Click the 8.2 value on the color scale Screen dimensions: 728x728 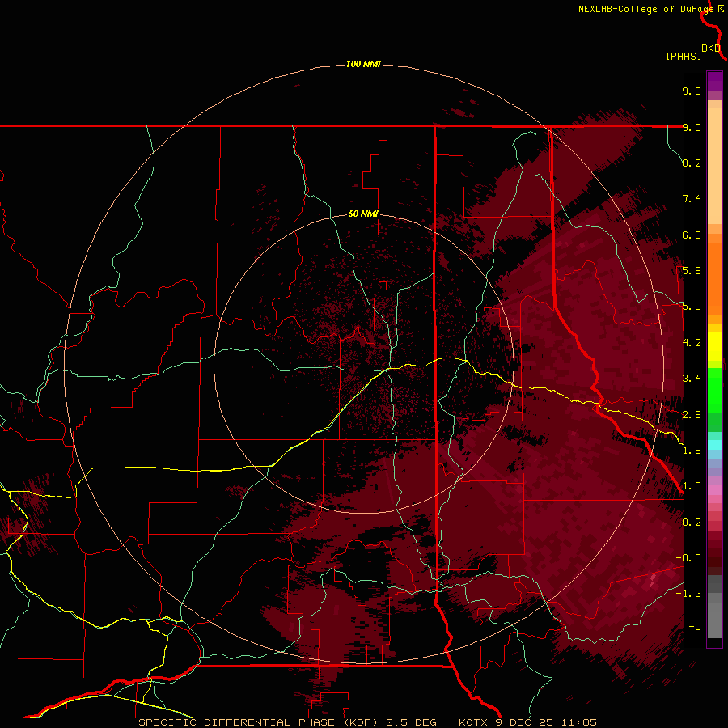tap(692, 163)
